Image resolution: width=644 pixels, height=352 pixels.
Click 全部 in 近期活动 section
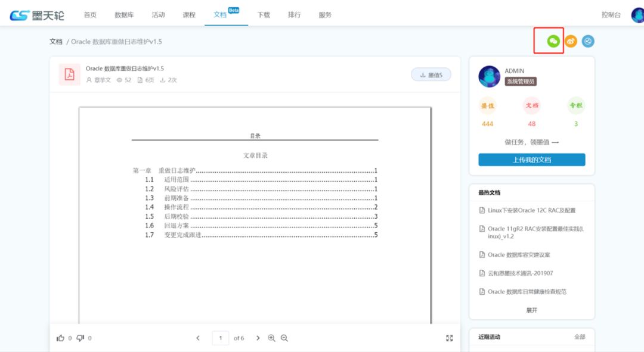click(579, 337)
